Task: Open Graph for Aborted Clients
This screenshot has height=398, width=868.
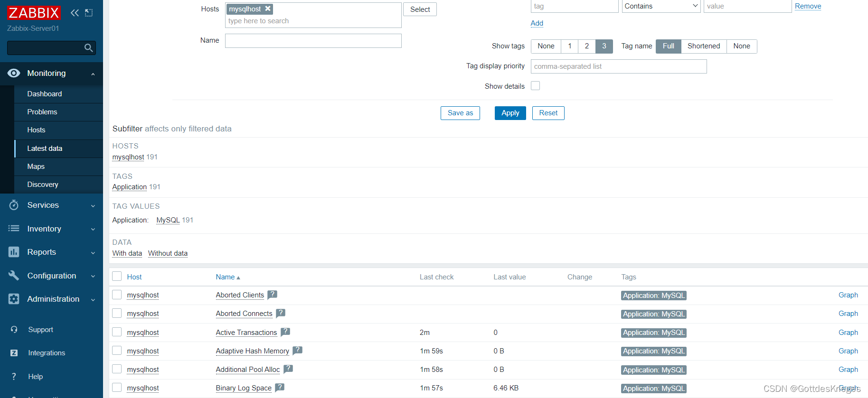Action: 848,295
